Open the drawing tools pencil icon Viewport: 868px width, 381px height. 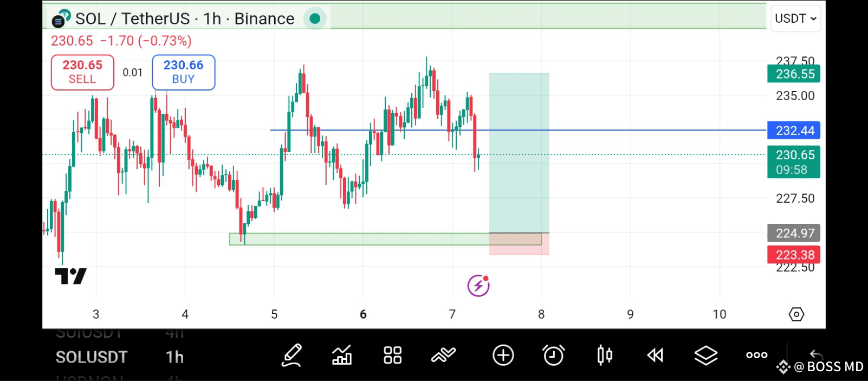tap(292, 356)
